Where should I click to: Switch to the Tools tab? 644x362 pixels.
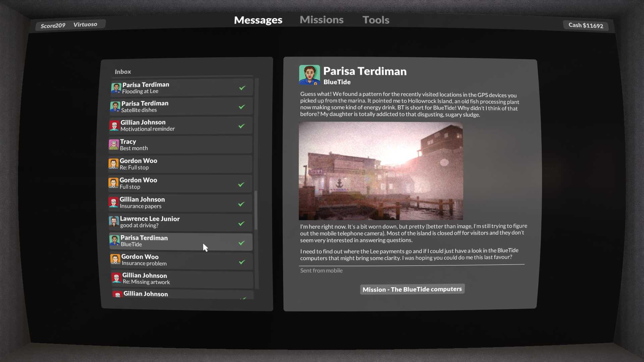376,20
